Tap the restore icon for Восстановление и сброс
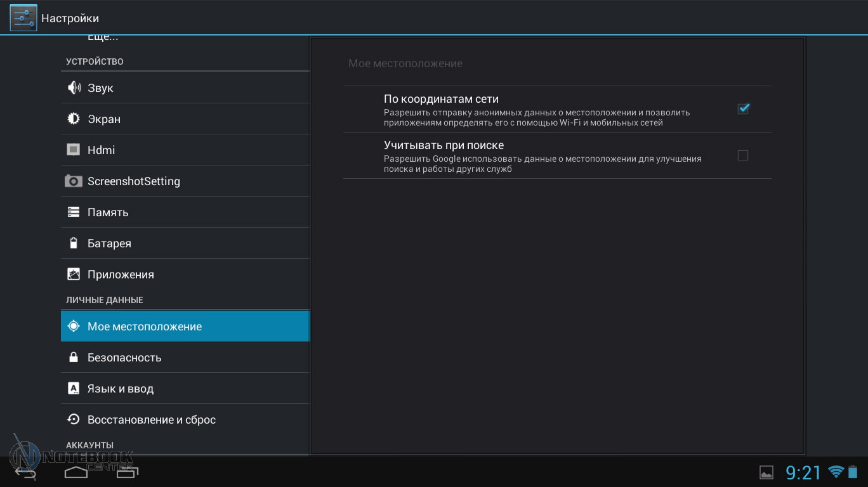 (x=74, y=420)
